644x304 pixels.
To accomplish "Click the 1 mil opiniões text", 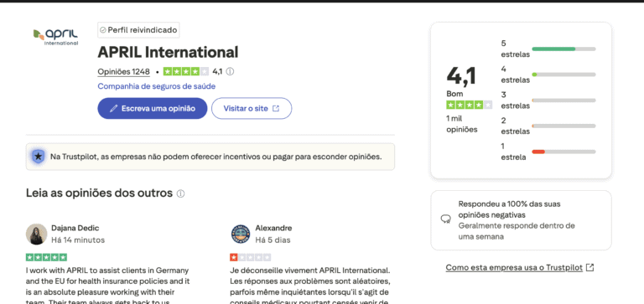I will [x=462, y=124].
